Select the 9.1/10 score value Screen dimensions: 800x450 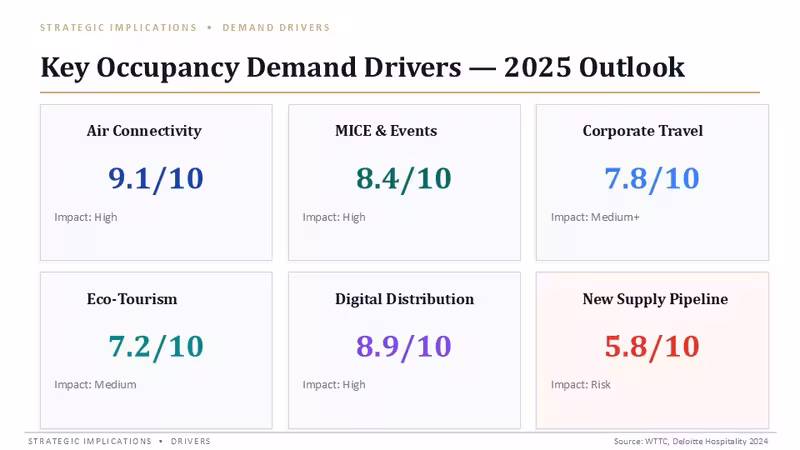[156, 179]
